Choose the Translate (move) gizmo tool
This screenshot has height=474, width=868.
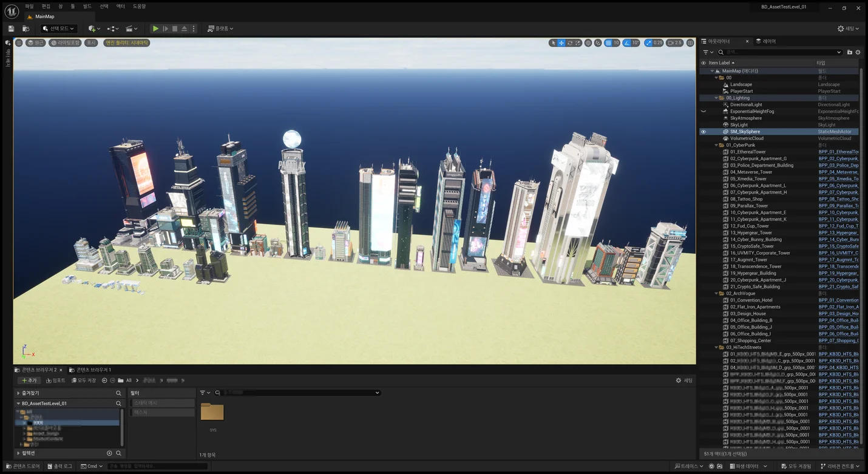(x=561, y=43)
